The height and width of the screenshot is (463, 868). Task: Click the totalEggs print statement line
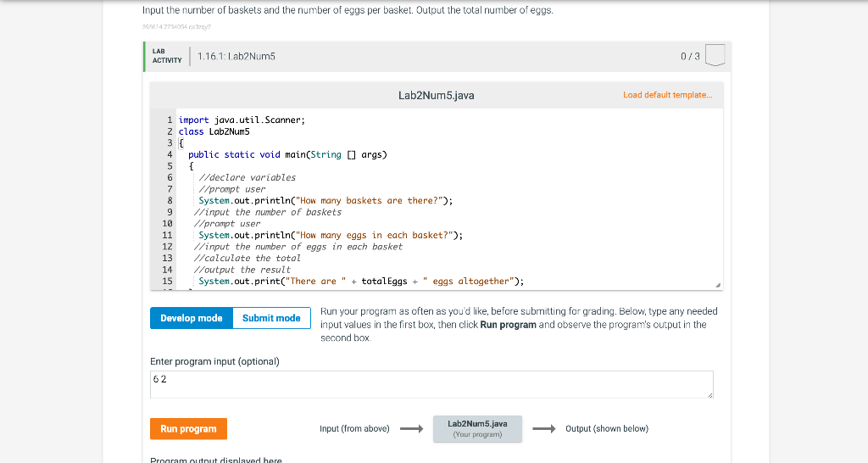click(361, 281)
